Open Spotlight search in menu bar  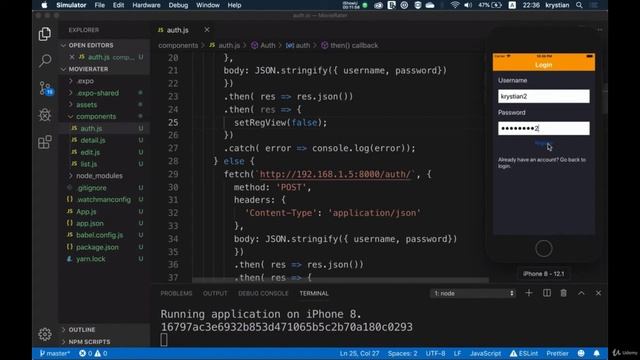pyautogui.click(x=579, y=5)
